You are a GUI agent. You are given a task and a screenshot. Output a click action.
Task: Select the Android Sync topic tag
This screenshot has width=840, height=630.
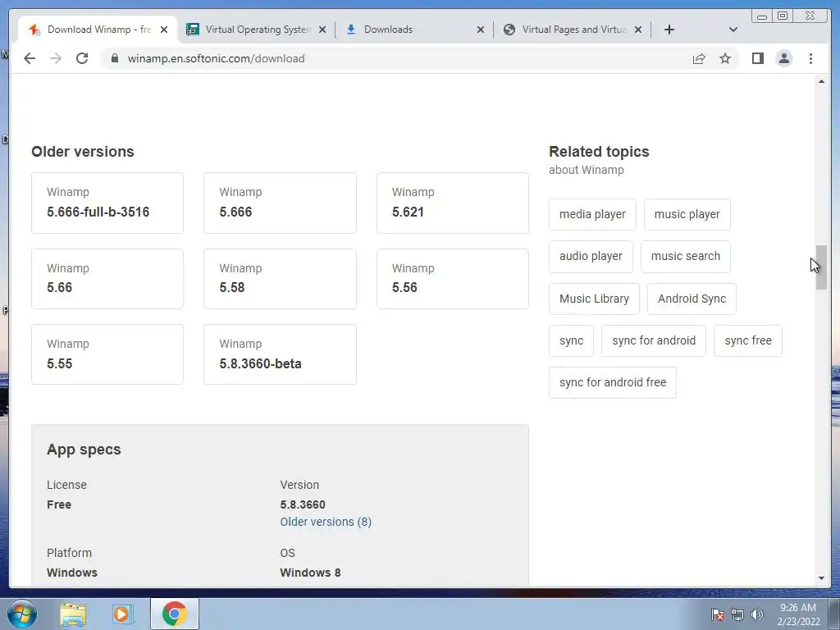pos(692,299)
